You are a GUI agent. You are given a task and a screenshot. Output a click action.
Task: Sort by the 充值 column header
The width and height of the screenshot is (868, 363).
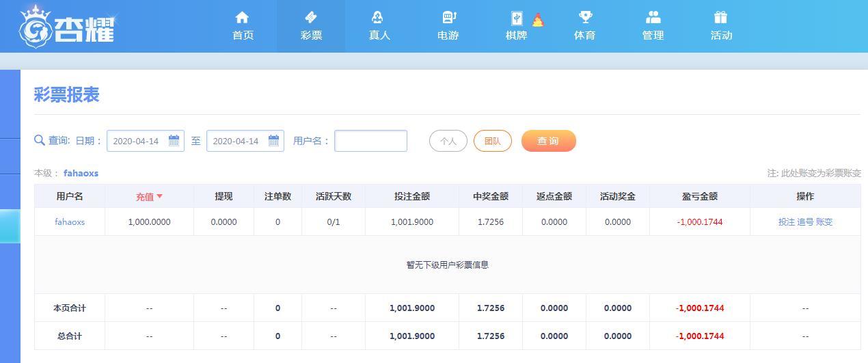149,196
